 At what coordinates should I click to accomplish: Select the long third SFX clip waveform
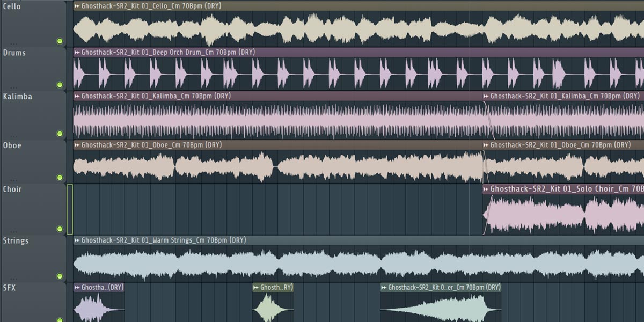(x=441, y=307)
